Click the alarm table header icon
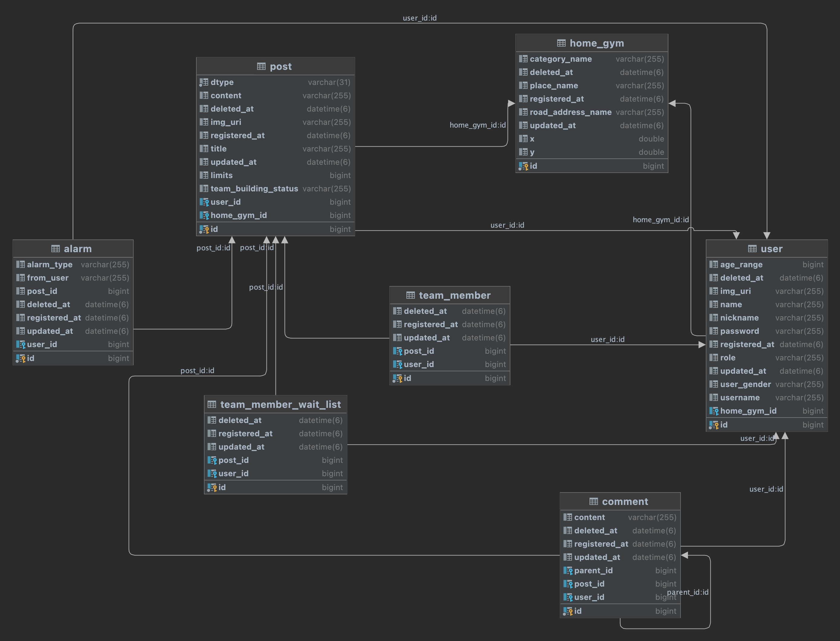Screen dimensions: 840x641 (55, 249)
